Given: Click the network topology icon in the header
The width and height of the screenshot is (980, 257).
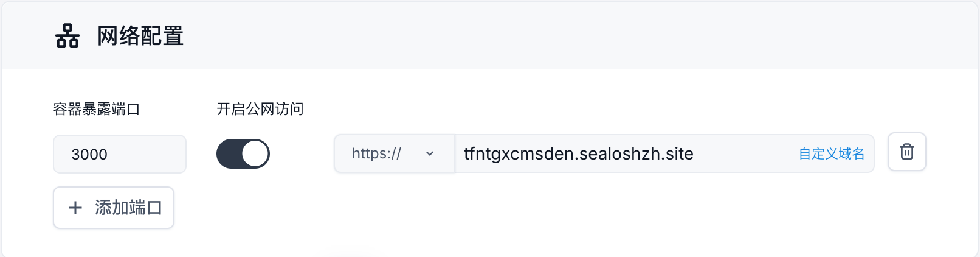Looking at the screenshot, I should [x=67, y=36].
